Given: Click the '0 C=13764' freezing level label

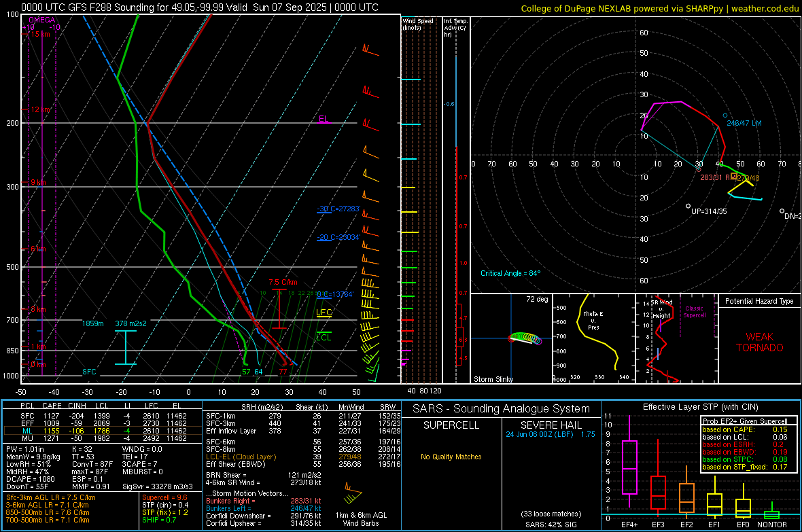Looking at the screenshot, I should point(335,294).
